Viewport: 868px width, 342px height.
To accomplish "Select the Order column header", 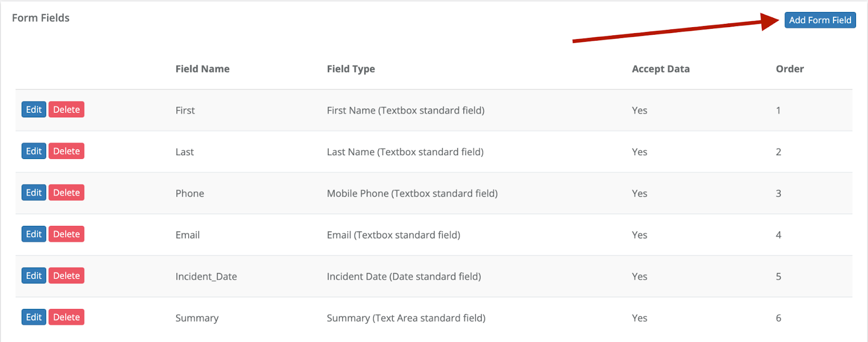I will (790, 69).
